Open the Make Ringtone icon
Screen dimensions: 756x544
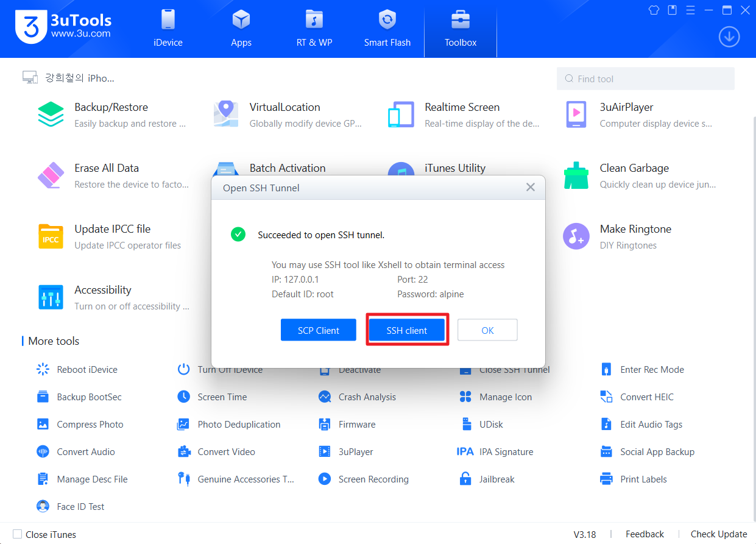tap(576, 236)
